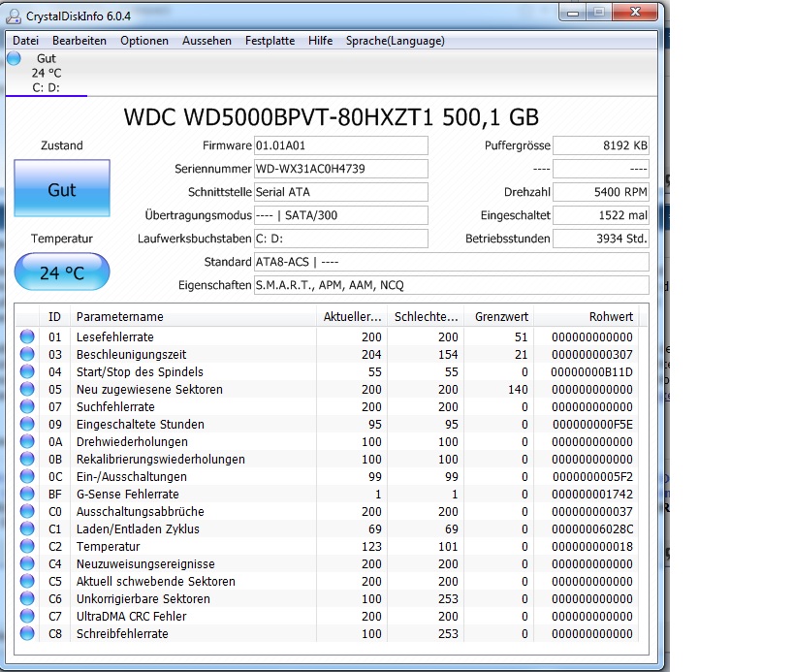
Task: Select the G-Sense Fehlerrate text
Action: click(128, 495)
